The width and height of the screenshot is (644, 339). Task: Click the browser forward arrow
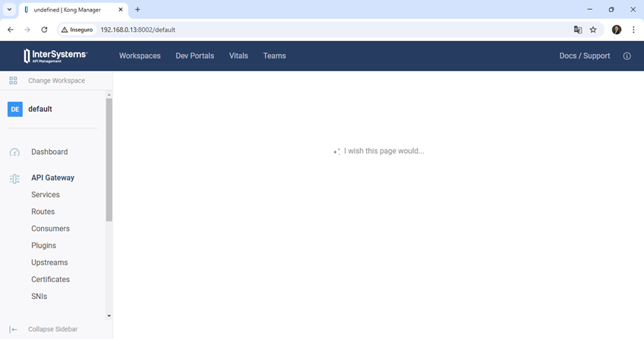click(x=27, y=30)
